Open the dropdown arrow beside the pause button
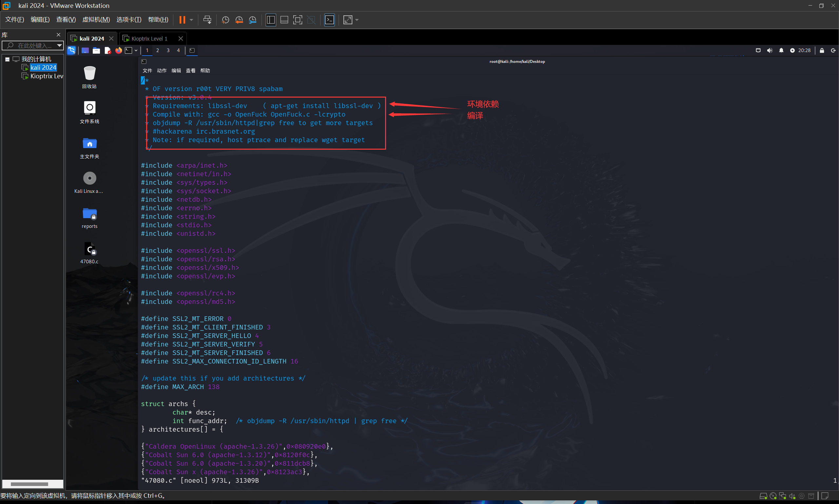The width and height of the screenshot is (839, 504). click(x=192, y=20)
